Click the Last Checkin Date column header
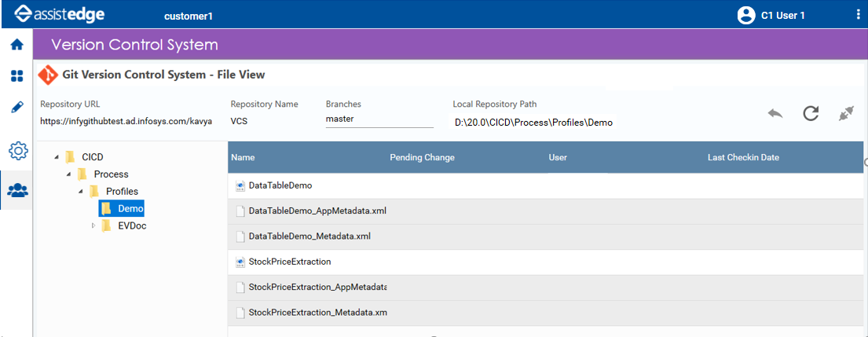The image size is (868, 337). (743, 158)
